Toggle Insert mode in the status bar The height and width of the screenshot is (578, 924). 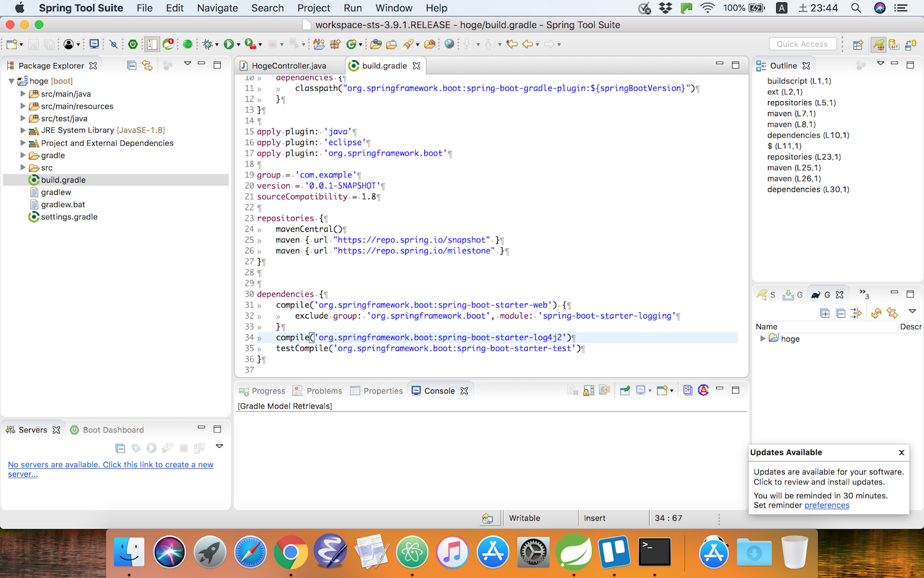594,518
